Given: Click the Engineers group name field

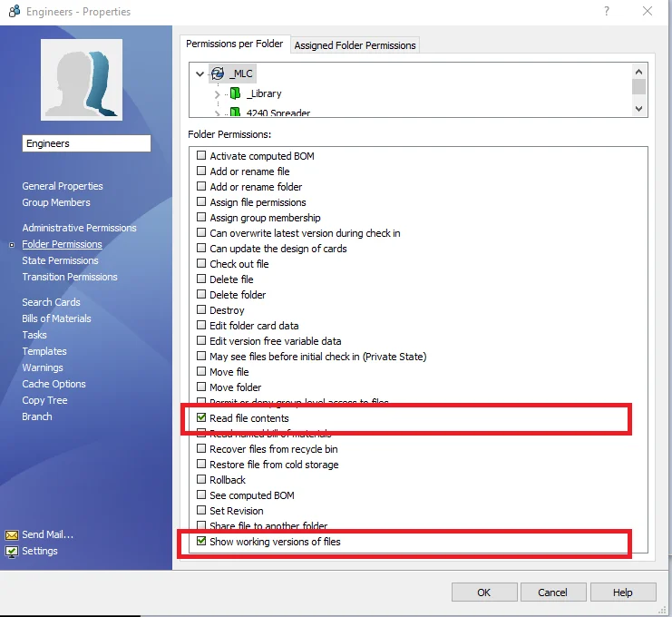Looking at the screenshot, I should 86,143.
